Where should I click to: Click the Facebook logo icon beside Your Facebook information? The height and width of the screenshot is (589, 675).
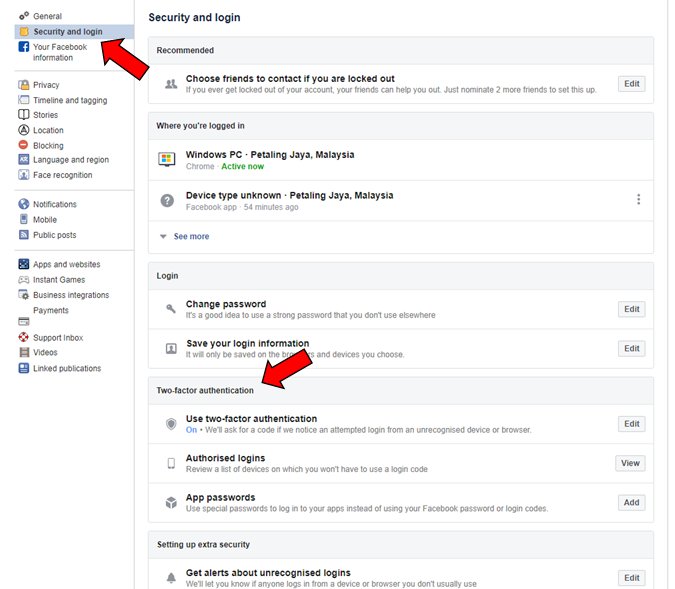[24, 46]
